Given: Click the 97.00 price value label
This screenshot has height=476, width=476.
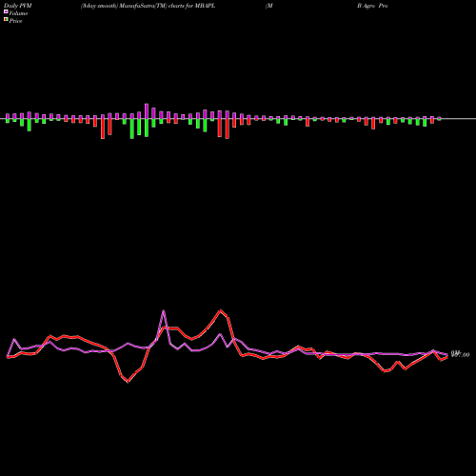Looking at the screenshot, I should coord(460,354).
